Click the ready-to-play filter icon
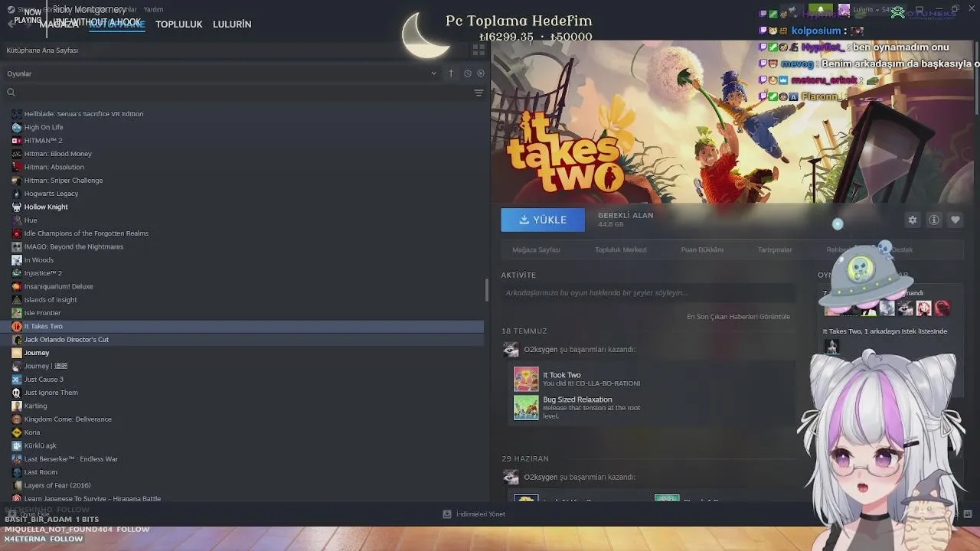The width and height of the screenshot is (980, 551). coord(481,73)
